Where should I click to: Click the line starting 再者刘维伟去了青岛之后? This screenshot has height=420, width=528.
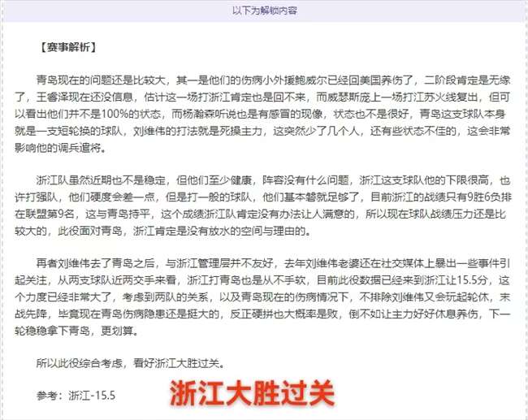point(274,263)
